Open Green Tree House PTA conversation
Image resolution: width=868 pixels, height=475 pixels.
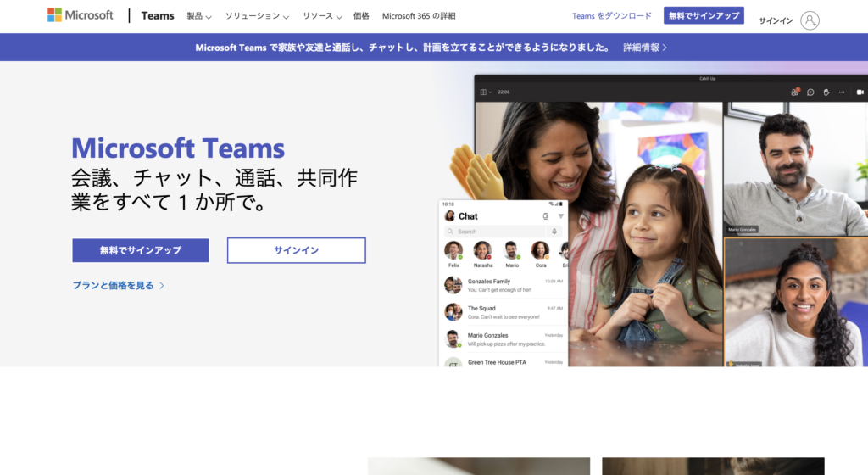[504, 361]
